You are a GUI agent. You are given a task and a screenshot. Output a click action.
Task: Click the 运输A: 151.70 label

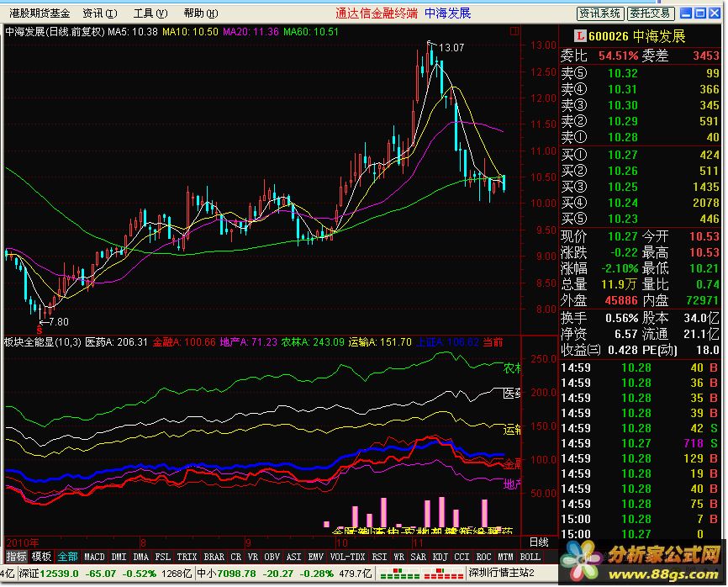pyautogui.click(x=380, y=342)
